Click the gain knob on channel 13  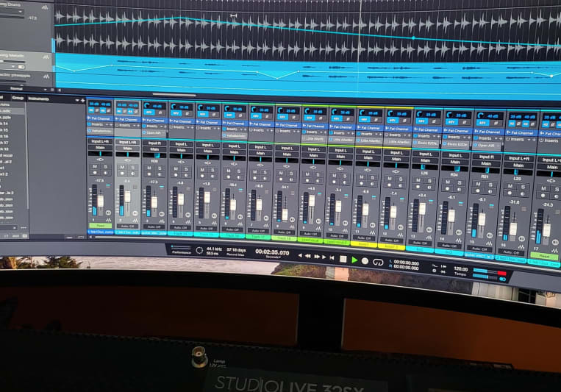point(420,114)
